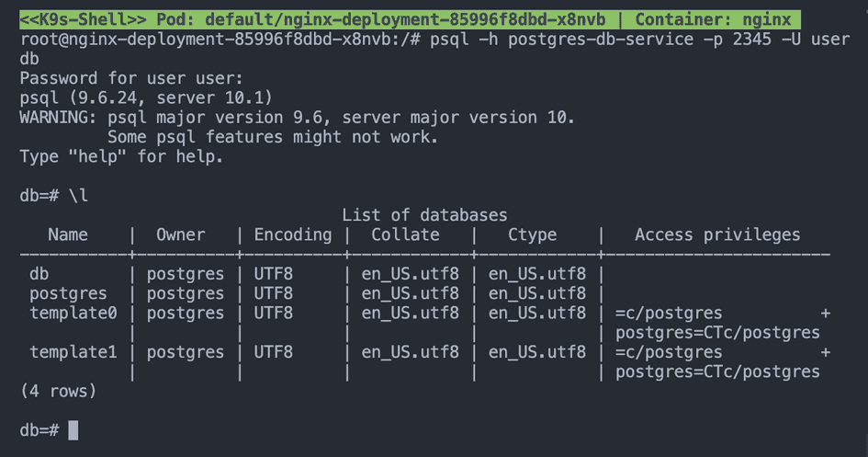Image resolution: width=868 pixels, height=457 pixels.
Task: Select the template0 database name
Action: click(73, 314)
